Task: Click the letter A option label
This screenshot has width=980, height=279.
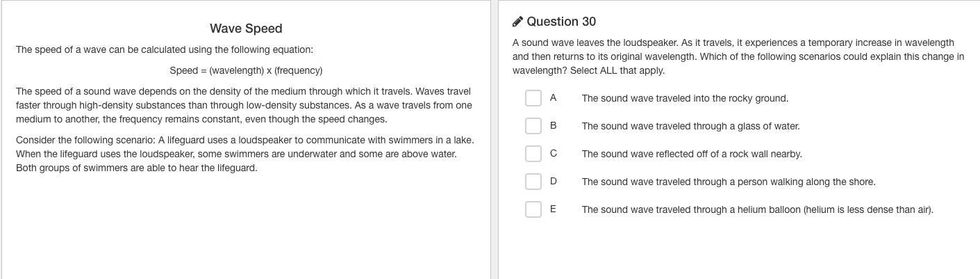Action: (553, 98)
